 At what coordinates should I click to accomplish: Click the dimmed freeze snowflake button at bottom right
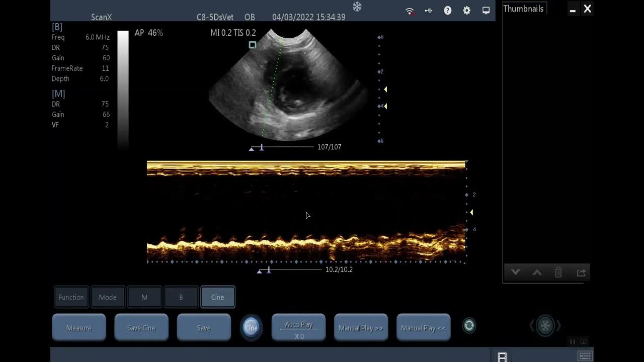pos(545,326)
